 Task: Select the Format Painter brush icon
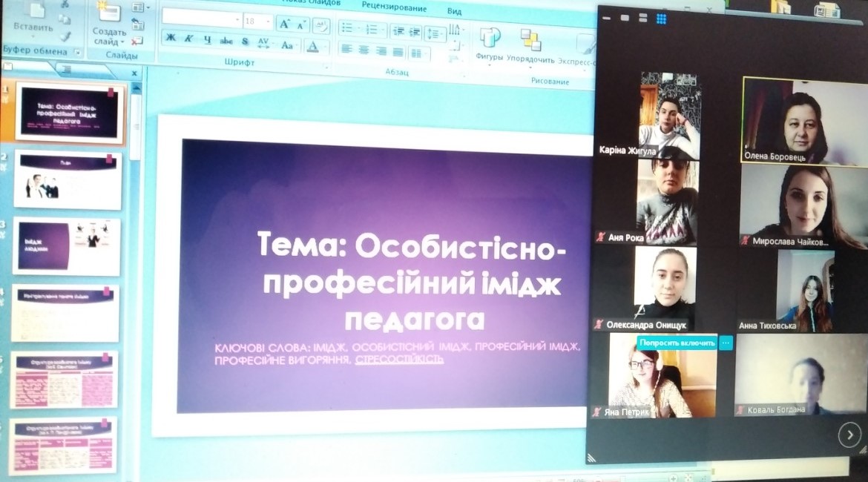tap(65, 36)
